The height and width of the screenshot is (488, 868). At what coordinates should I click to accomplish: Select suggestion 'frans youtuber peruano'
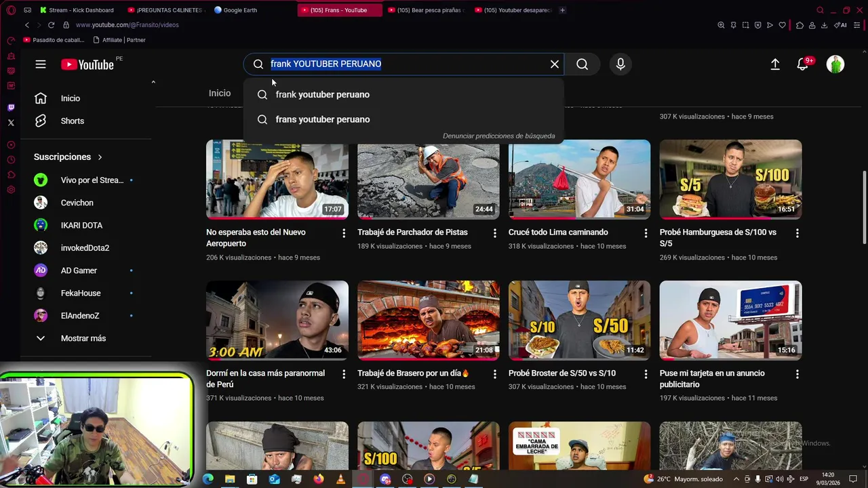[403, 119]
